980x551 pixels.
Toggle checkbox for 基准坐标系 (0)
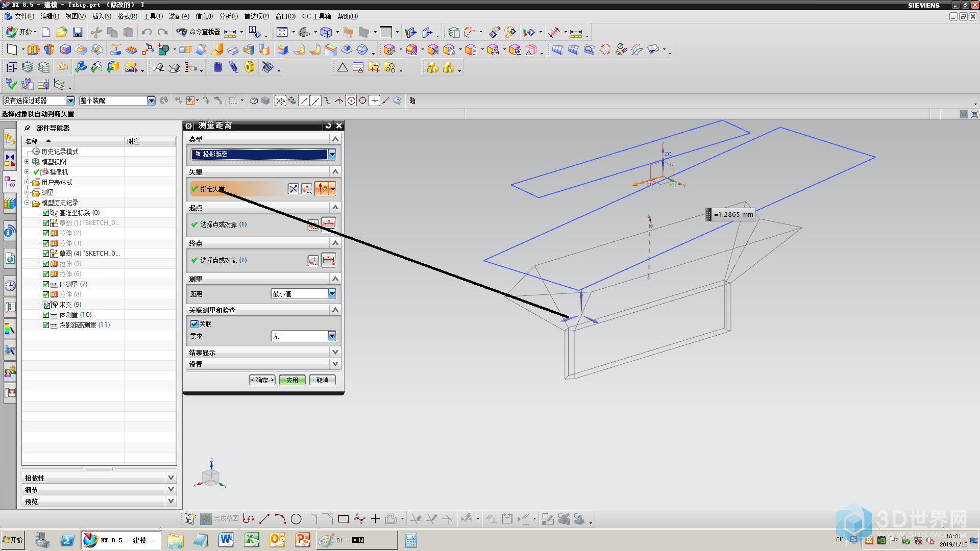click(x=46, y=213)
